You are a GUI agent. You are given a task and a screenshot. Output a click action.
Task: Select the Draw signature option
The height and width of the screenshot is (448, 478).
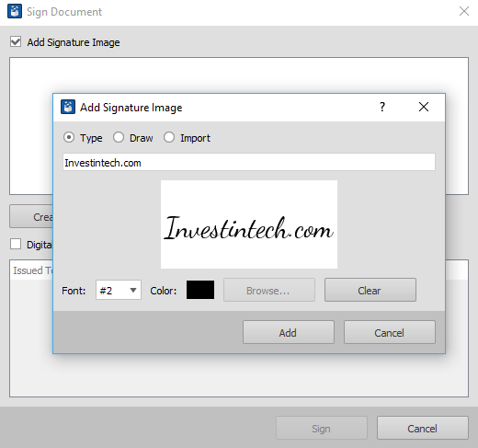coord(119,137)
